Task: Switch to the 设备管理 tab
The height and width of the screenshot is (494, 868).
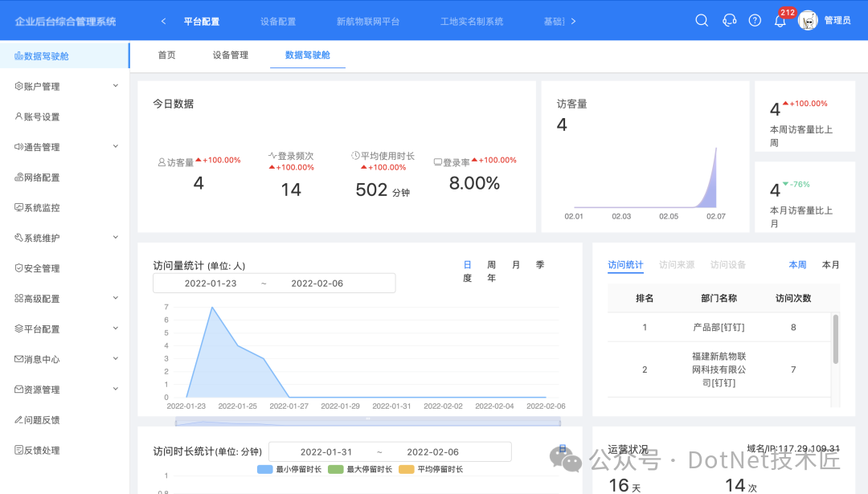Action: click(x=231, y=55)
